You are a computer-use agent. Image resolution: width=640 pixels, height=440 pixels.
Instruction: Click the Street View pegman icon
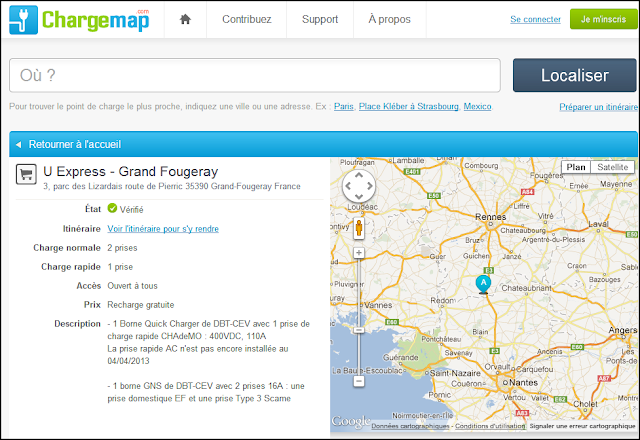359,228
